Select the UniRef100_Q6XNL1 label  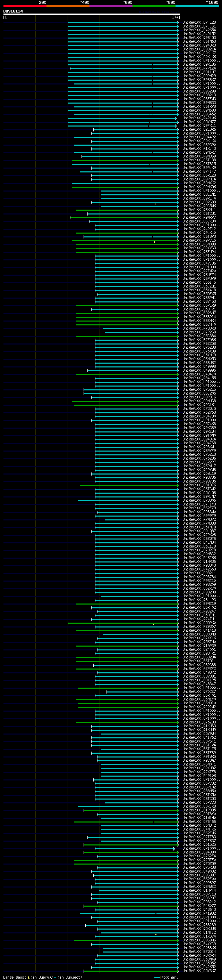tap(199, 210)
